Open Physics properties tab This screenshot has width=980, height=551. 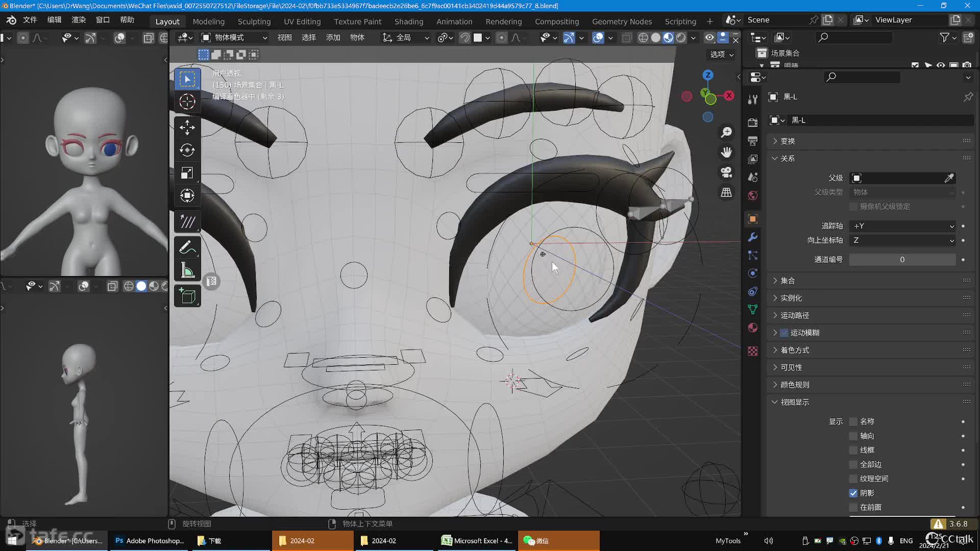(752, 273)
